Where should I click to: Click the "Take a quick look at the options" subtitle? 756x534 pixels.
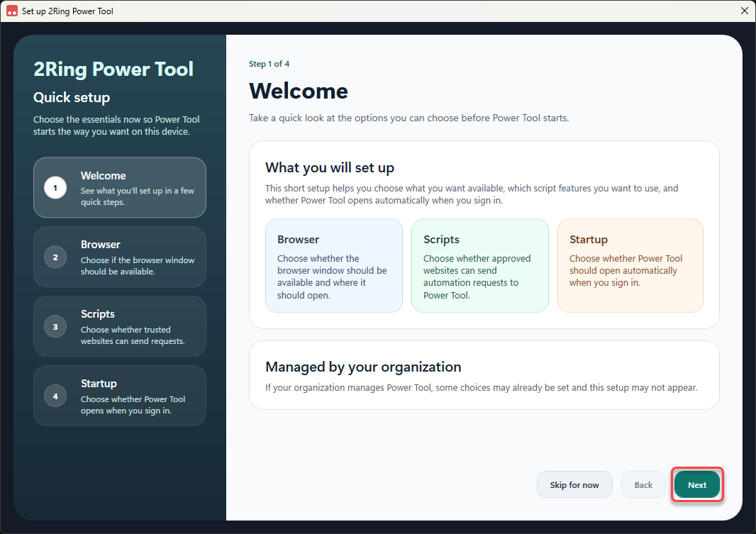409,118
